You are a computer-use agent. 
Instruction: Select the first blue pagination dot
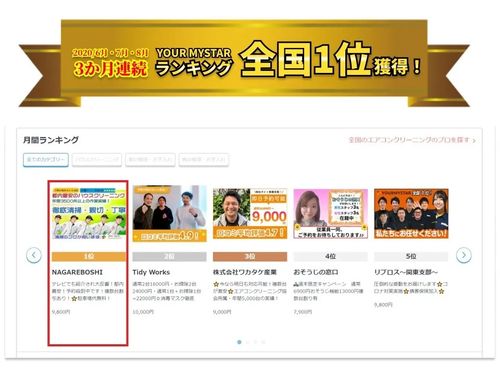[239, 342]
